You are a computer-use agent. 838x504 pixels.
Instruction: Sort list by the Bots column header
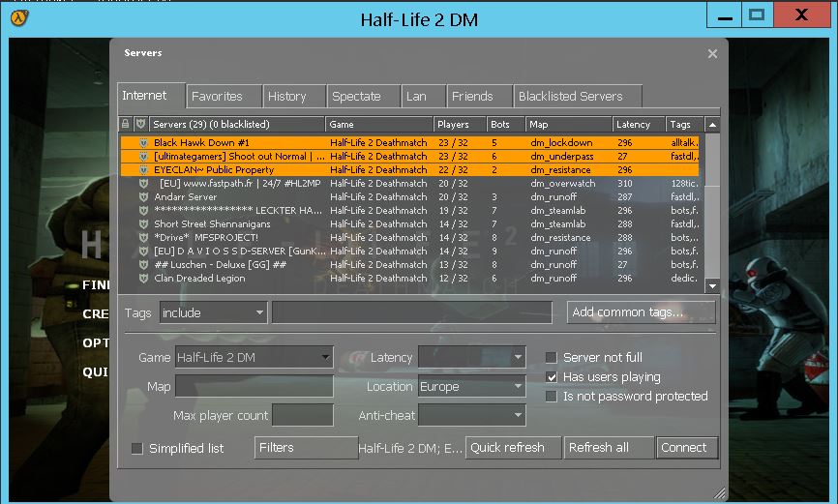505,124
